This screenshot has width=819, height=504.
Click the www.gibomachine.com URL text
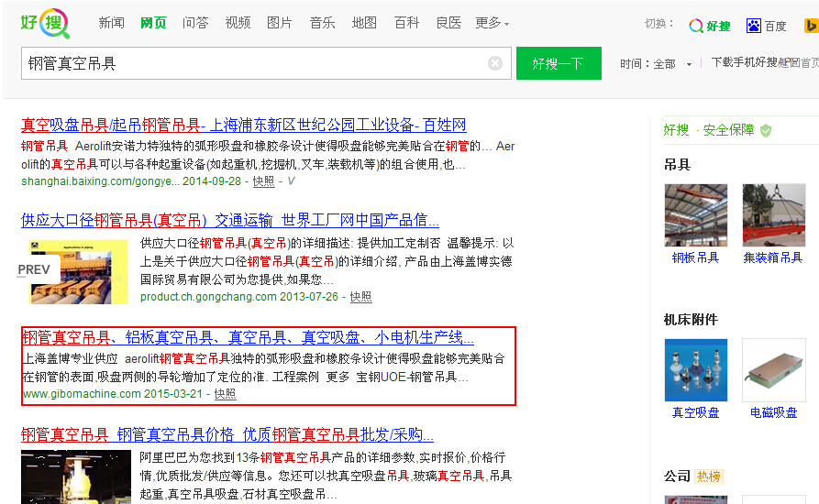tap(82, 394)
